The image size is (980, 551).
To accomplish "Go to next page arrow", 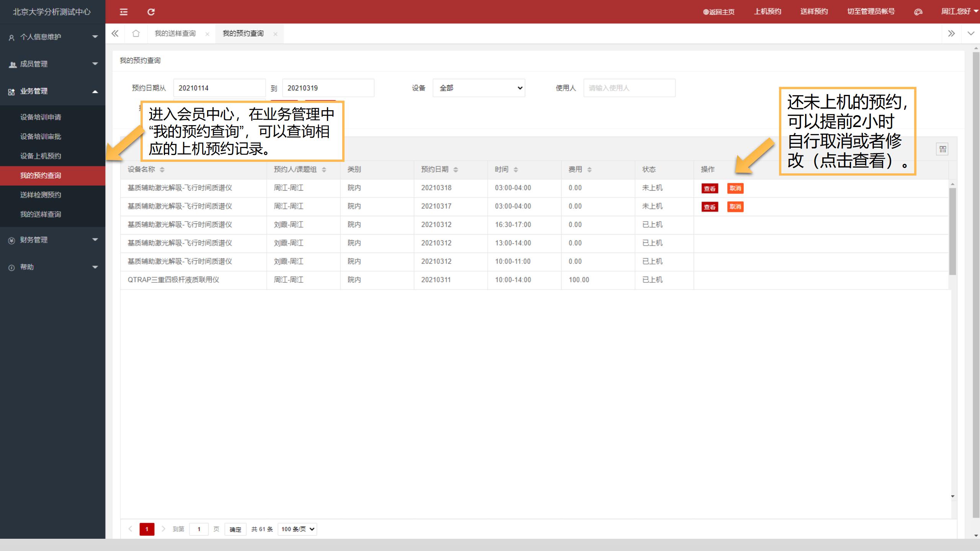I will (x=163, y=529).
